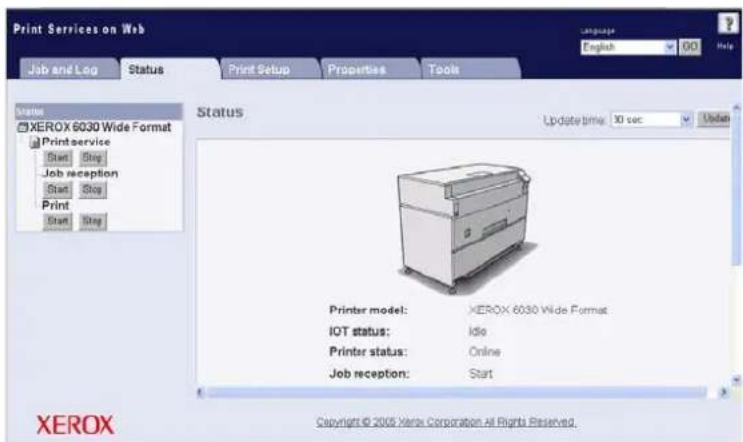Click the Status panel header in sidebar
This screenshot has height=442, width=743.
click(99, 111)
